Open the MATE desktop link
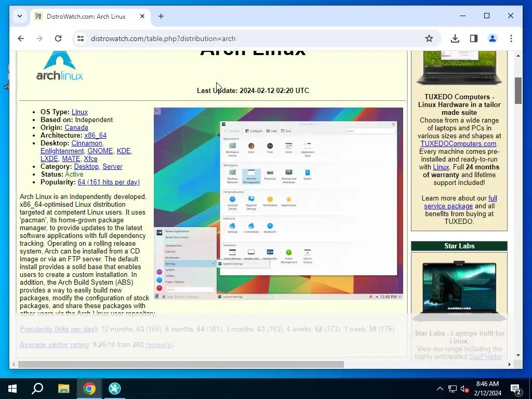This screenshot has height=399, width=532. point(71,159)
